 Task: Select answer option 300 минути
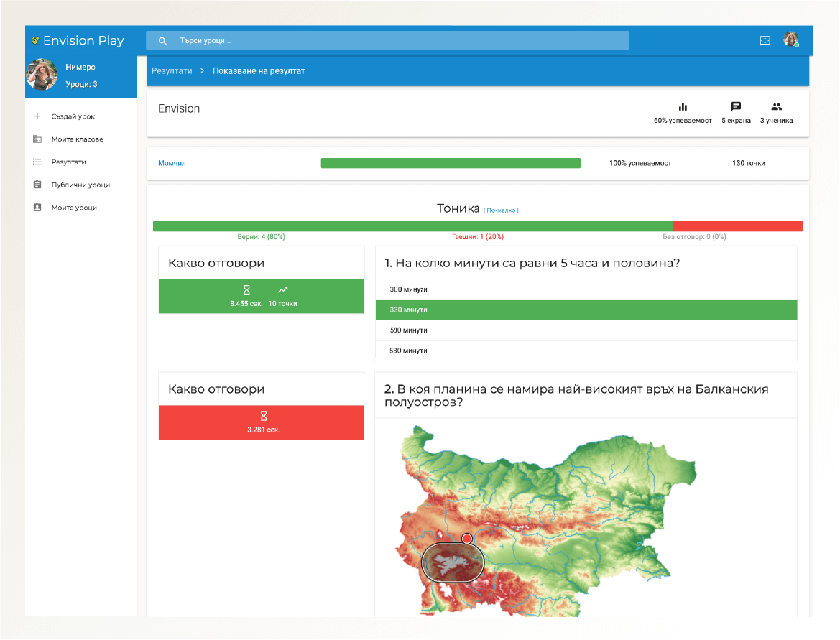tap(586, 289)
